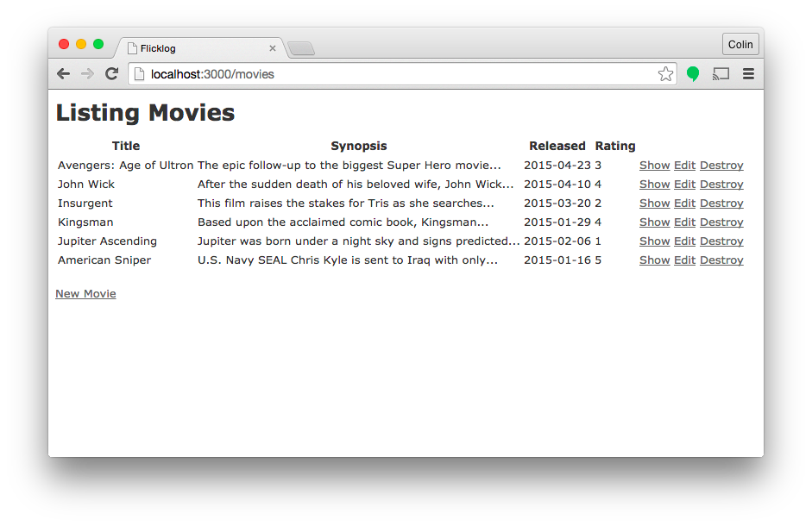The image size is (812, 526).
Task: Click the Synopsis column header
Action: coord(359,146)
